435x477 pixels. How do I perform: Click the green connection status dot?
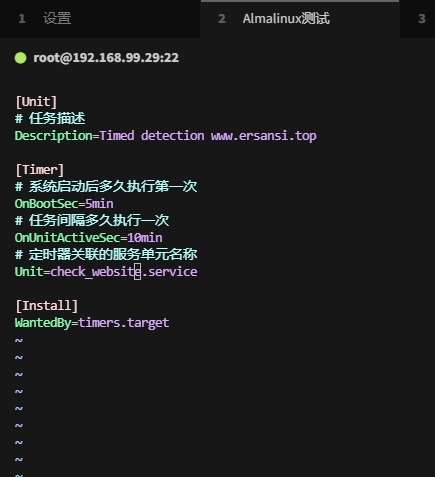(20, 58)
